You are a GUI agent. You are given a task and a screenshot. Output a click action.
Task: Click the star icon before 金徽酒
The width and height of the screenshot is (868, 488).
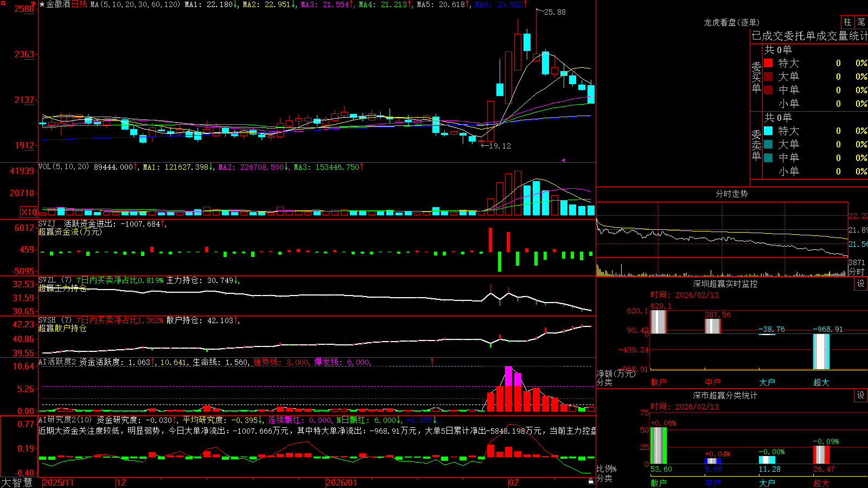point(42,4)
